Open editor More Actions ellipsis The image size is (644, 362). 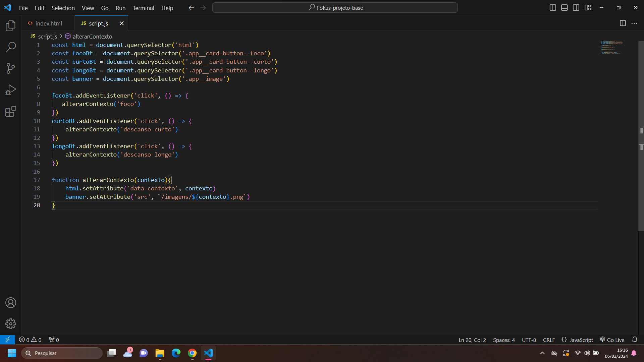[x=634, y=23]
